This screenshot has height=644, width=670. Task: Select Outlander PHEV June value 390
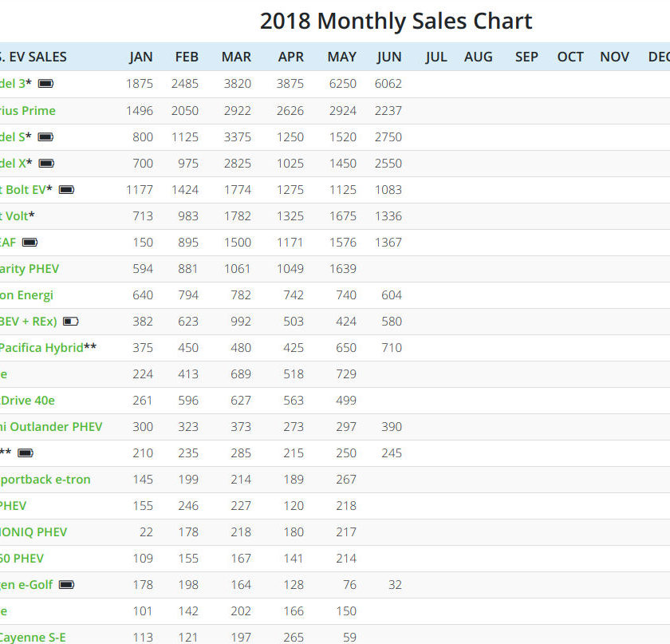pos(392,427)
